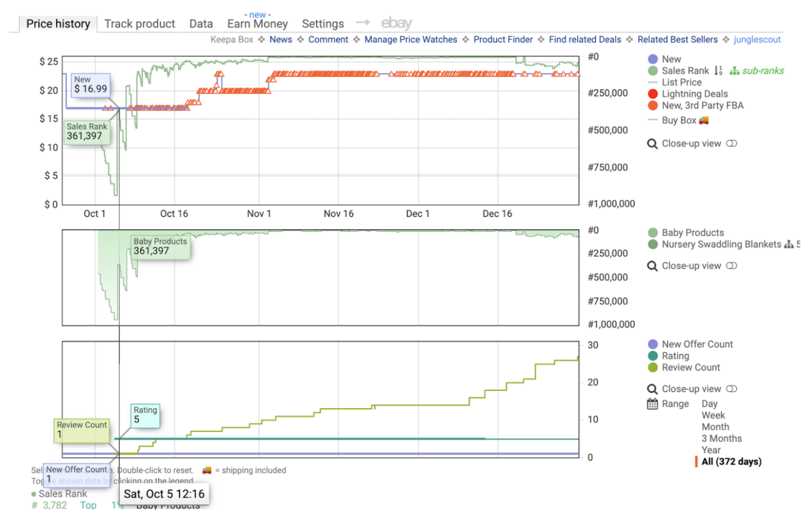
Task: Select the 3 Months range option
Action: (x=721, y=439)
